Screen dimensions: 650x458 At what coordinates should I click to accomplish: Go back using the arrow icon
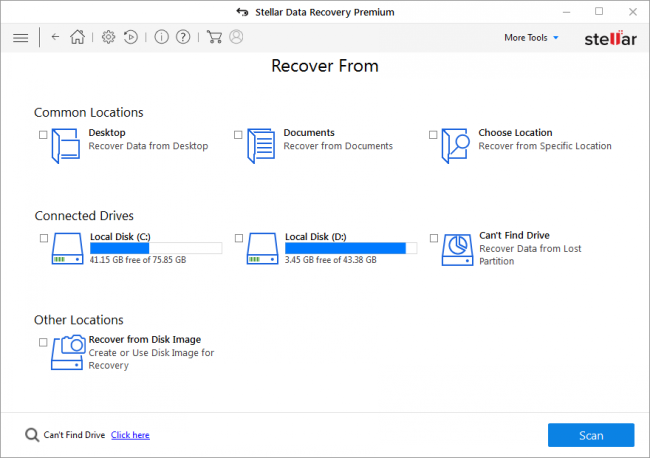point(55,37)
